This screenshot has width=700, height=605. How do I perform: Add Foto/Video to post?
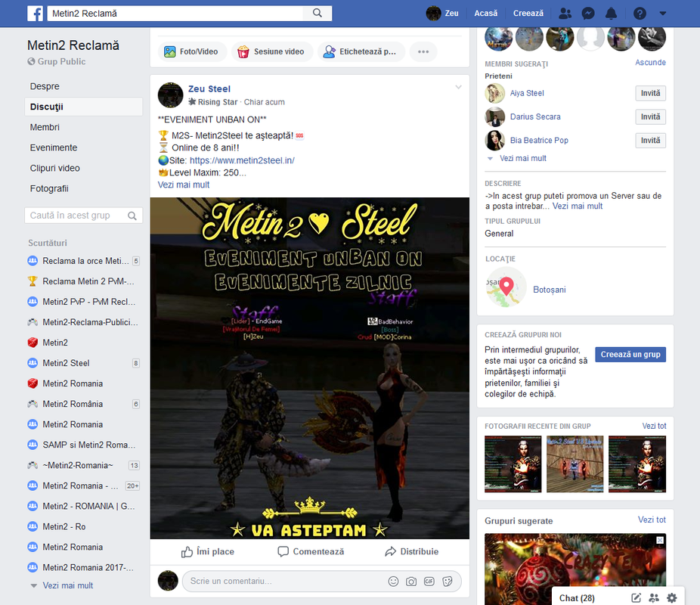click(x=193, y=51)
